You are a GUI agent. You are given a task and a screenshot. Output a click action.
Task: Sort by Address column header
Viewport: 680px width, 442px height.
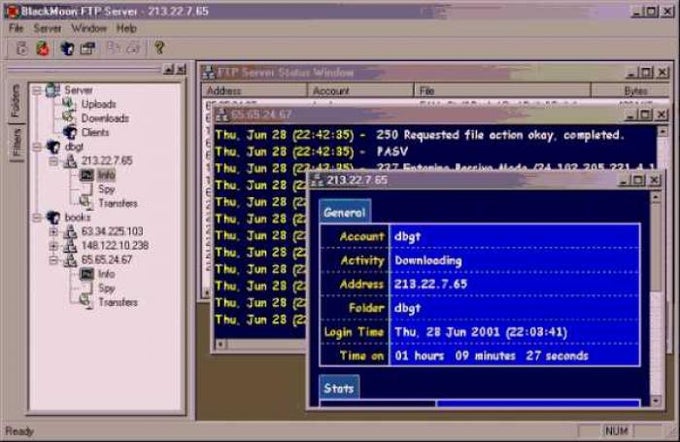click(254, 91)
